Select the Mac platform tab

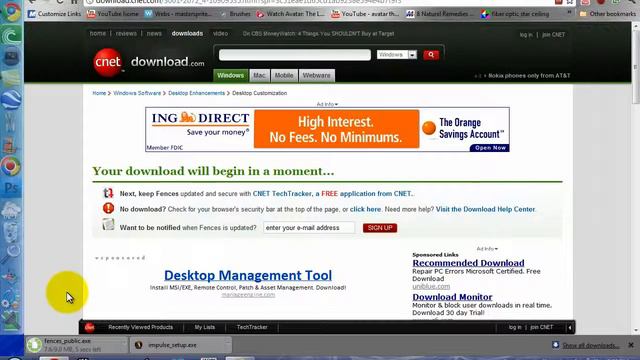click(259, 76)
